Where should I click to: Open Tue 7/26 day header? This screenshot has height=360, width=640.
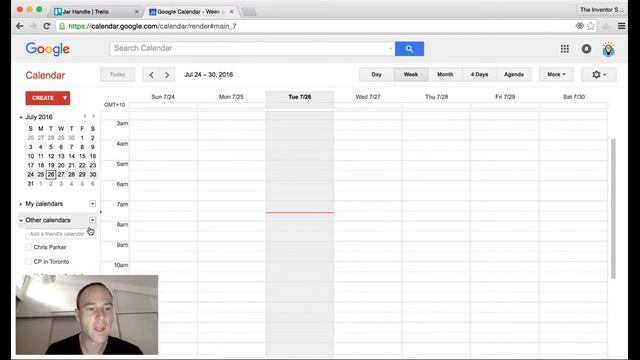(x=300, y=97)
